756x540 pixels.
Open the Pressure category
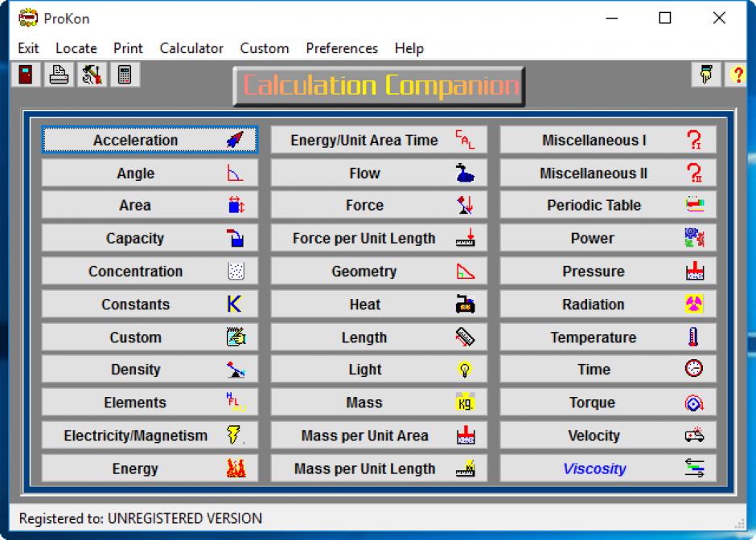[x=608, y=271]
